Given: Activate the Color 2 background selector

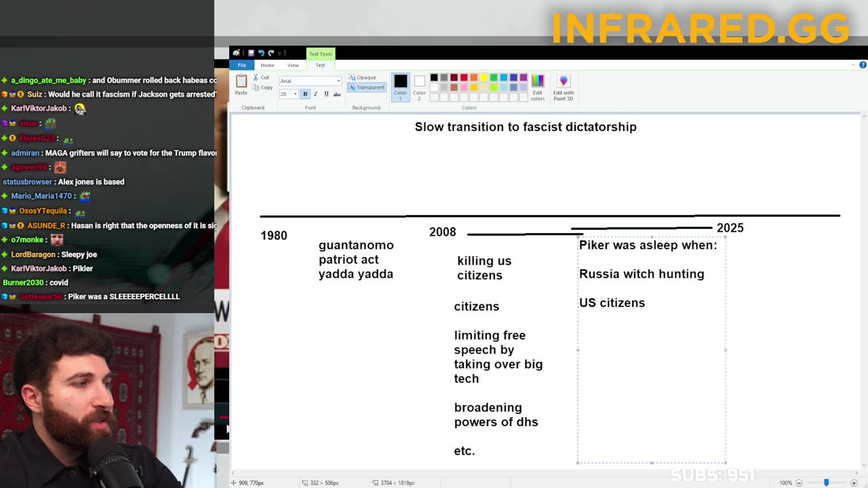Looking at the screenshot, I should (x=420, y=88).
